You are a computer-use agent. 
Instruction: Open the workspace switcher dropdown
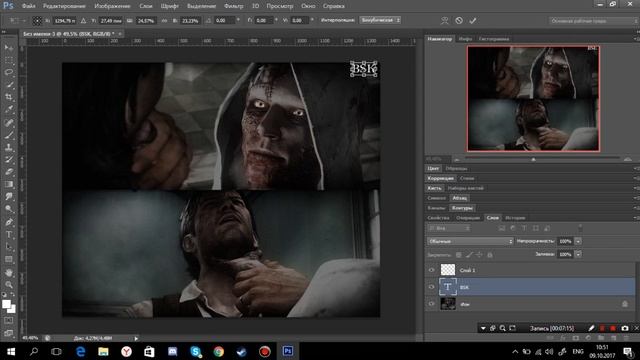pos(594,20)
